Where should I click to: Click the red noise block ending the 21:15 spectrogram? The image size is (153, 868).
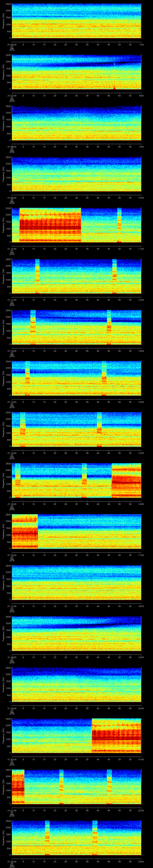click(126, 480)
